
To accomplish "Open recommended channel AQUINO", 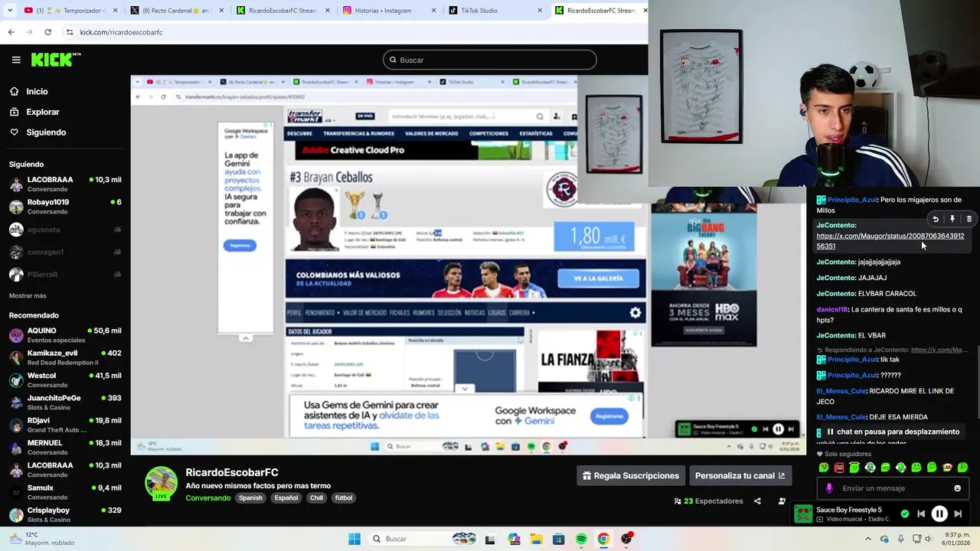I will pos(65,335).
